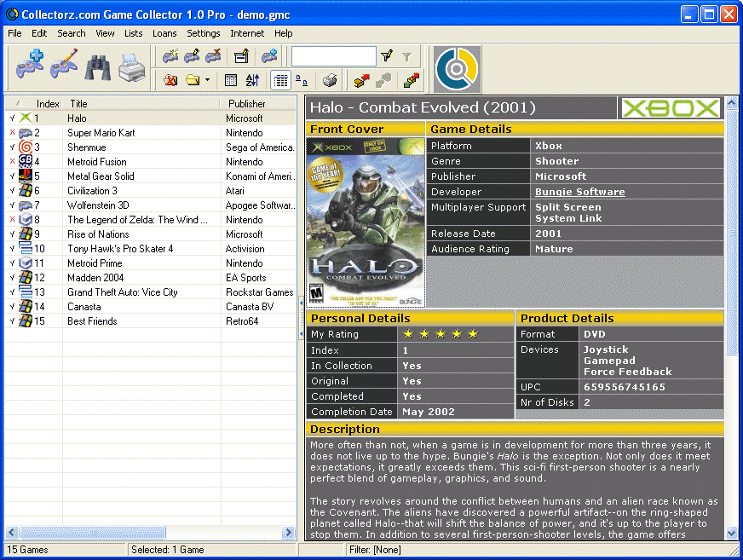Select the Shenmue title in list
Image resolution: width=743 pixels, height=560 pixels.
pos(87,147)
